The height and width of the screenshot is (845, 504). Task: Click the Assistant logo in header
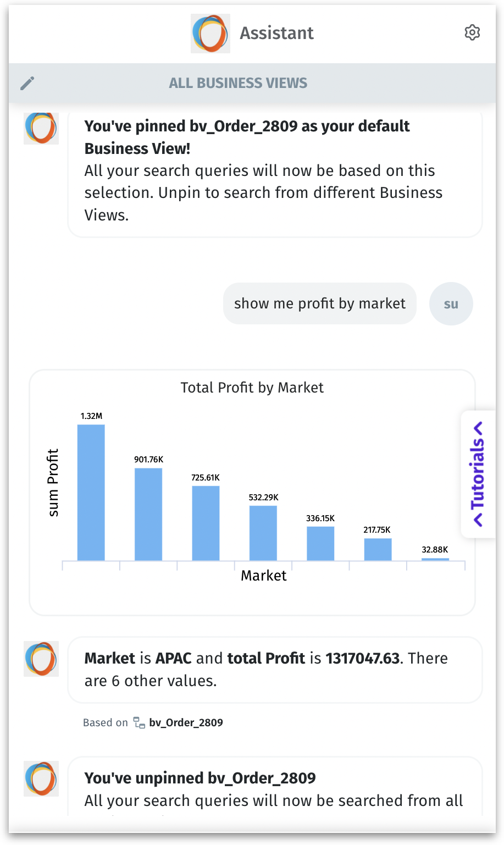click(210, 34)
